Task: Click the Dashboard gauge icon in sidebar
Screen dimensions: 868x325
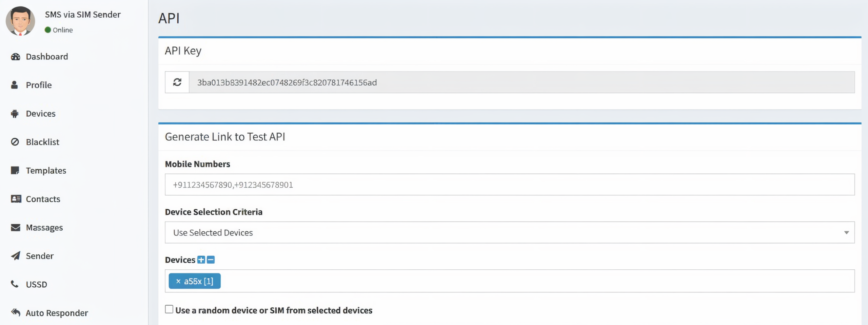Action: coord(15,57)
